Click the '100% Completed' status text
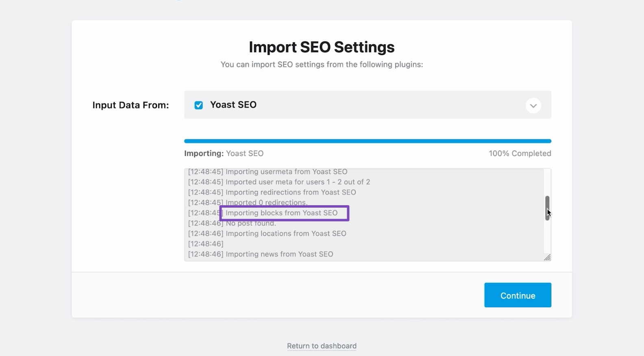Screen dimensions: 644x356 point(520,154)
